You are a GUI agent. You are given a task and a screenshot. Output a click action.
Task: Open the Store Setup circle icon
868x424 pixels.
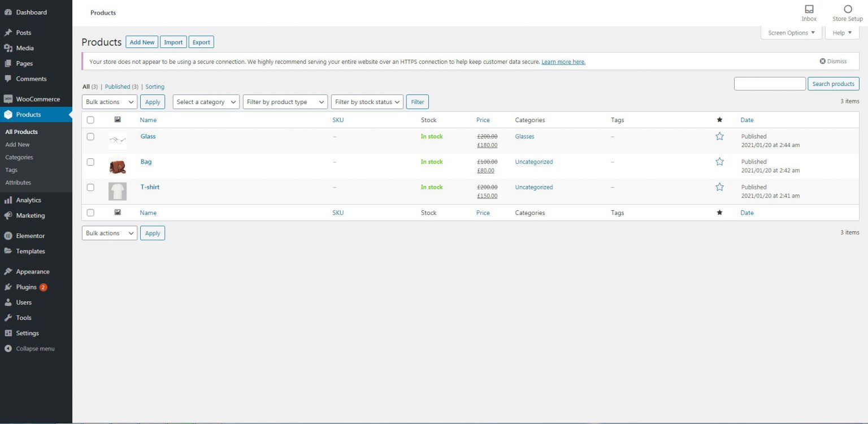point(848,10)
